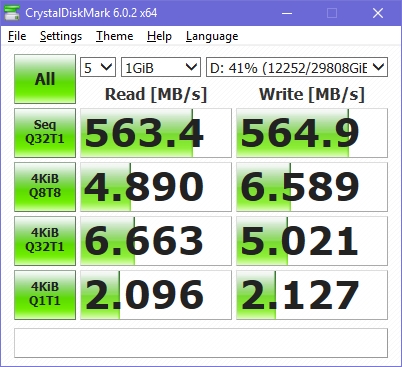This screenshot has height=367, width=402.
Task: Start the Seq Q32T1 benchmark
Action: [x=45, y=133]
